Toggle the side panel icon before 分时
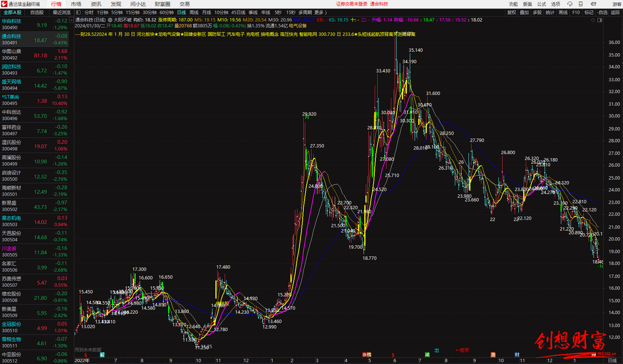Viewport: 623px width, 364px height. [x=78, y=13]
